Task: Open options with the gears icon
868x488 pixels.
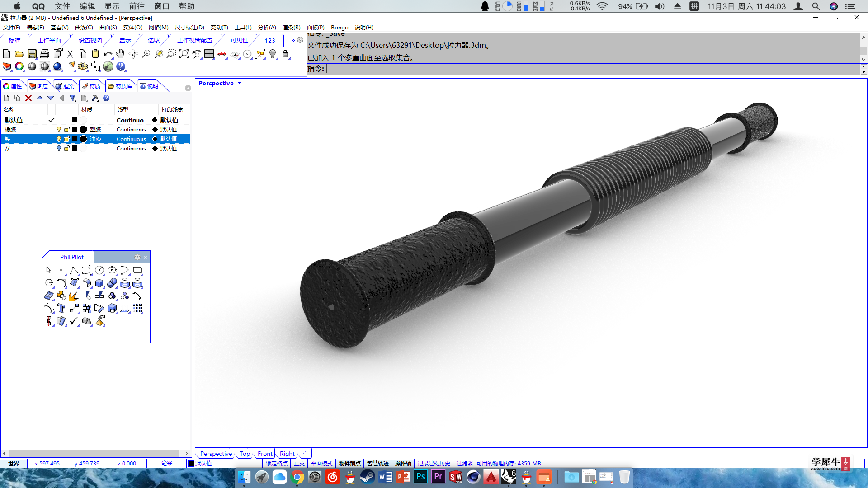Action: pos(83,67)
